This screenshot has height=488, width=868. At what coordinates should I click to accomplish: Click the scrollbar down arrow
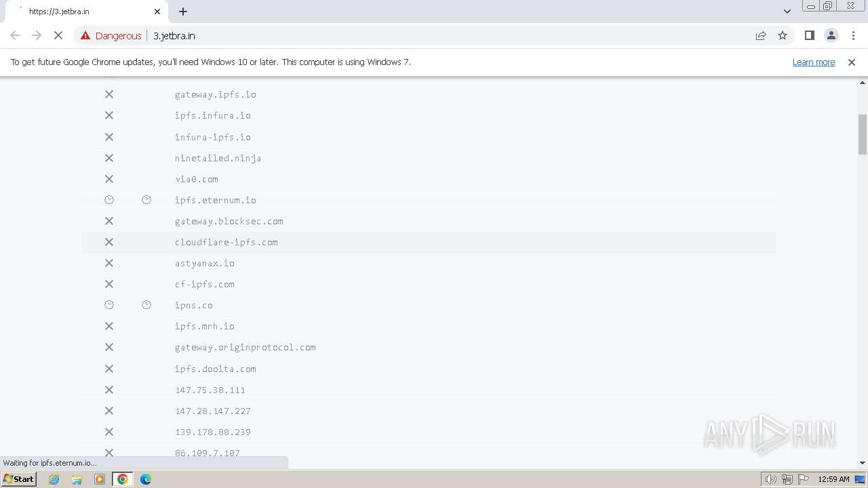coord(863,463)
